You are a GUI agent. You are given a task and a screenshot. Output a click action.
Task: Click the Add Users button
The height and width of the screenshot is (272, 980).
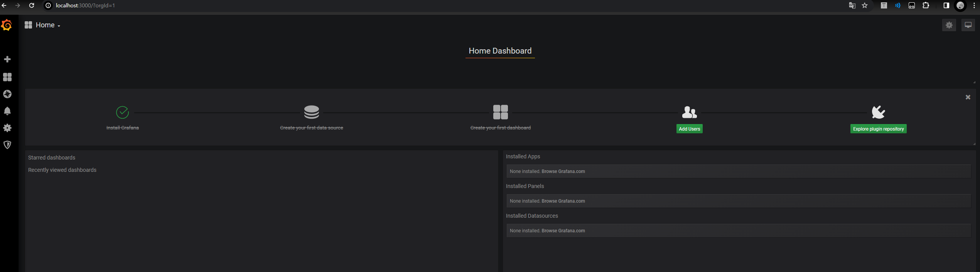click(x=690, y=129)
